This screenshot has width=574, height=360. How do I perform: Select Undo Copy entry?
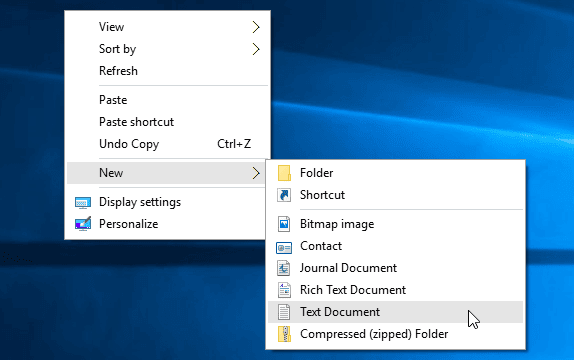pos(168,144)
